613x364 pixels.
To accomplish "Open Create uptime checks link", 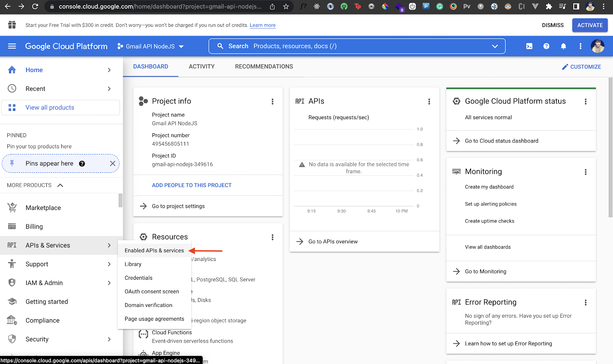I will pos(490,221).
